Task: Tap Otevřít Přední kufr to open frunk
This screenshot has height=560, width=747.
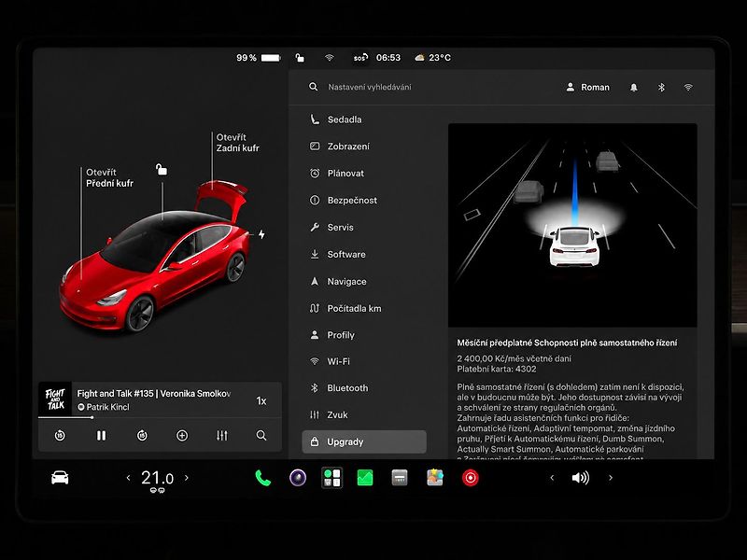Action: 109,177
